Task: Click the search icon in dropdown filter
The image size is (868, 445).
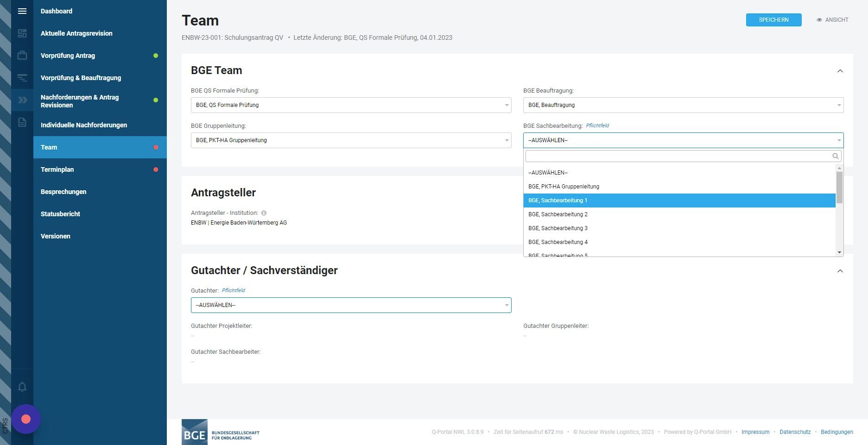Action: click(835, 156)
